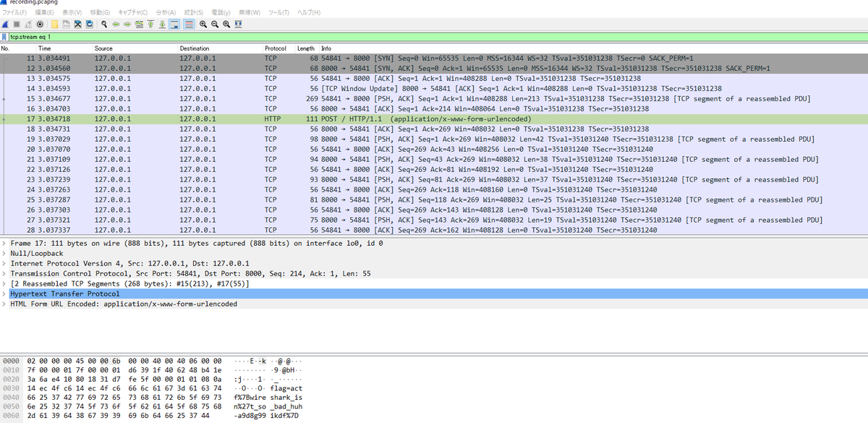Toggle packet colorization rules
Image resolution: width=868 pixels, height=423 pixels.
click(x=189, y=25)
